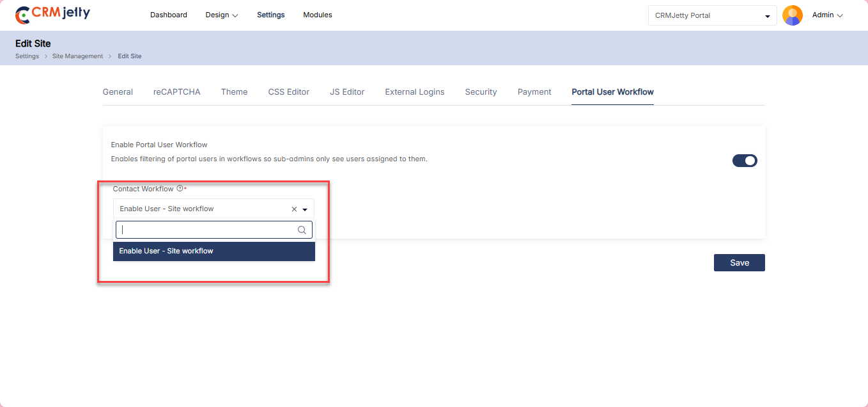Click the Contact Workflow help icon

point(180,189)
